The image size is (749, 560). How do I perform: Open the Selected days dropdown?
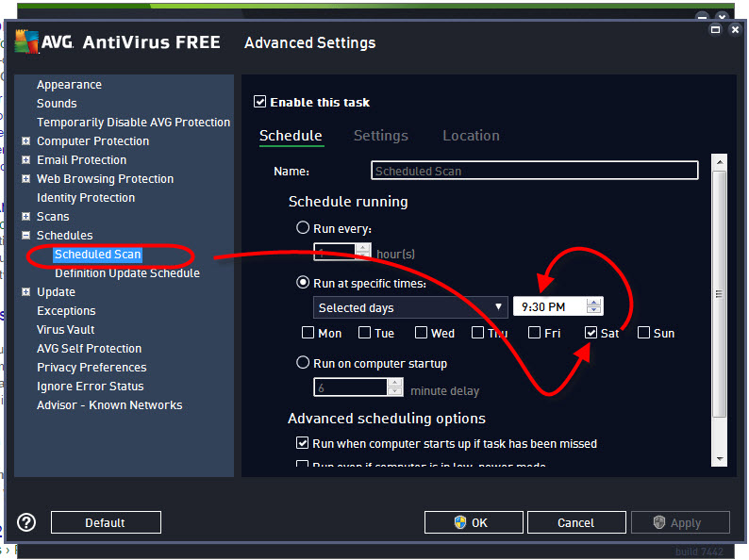click(x=410, y=307)
